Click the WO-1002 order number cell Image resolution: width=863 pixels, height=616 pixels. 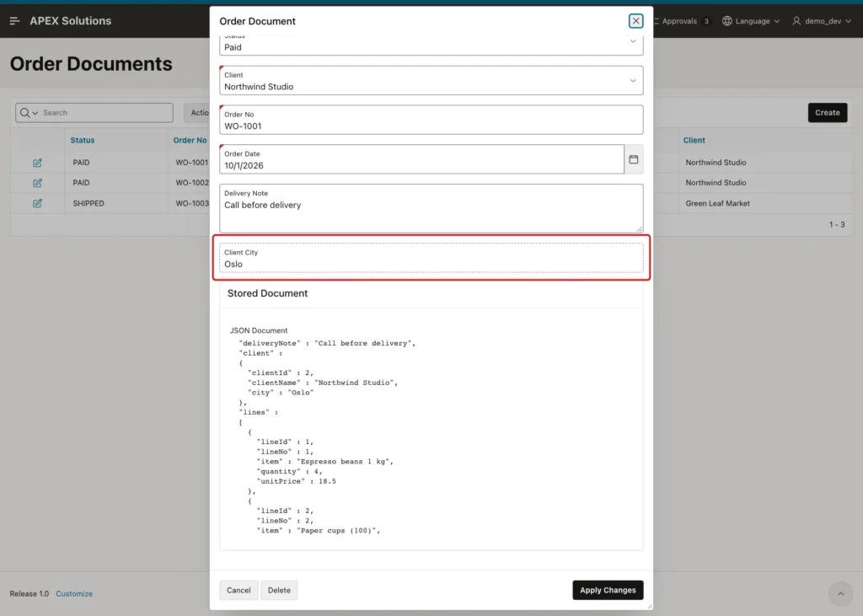pos(192,183)
